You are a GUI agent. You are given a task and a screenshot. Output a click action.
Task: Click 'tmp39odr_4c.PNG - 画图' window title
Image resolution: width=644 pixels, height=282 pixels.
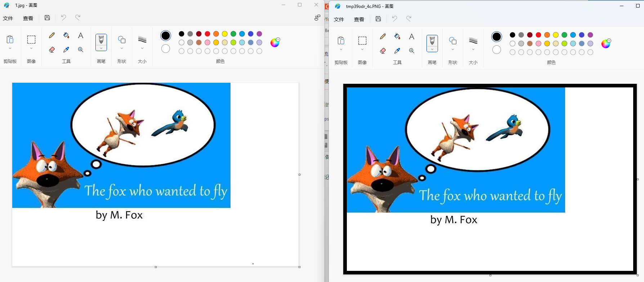point(370,6)
